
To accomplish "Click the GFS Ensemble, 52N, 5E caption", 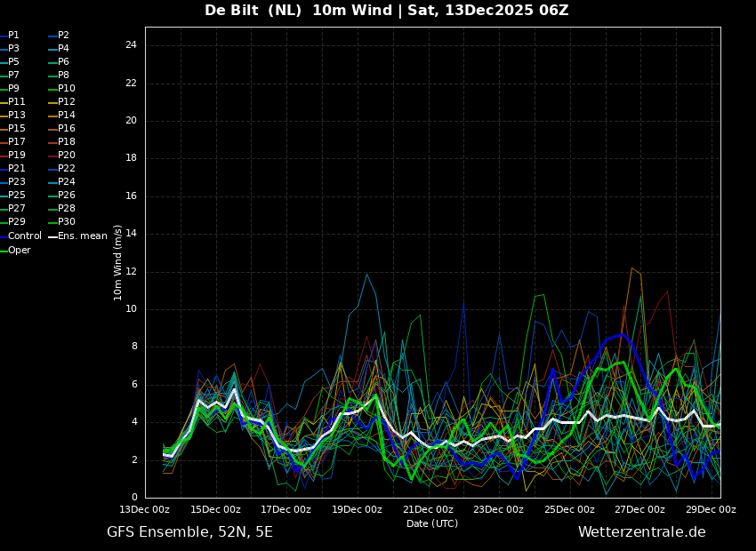I will tap(189, 532).
